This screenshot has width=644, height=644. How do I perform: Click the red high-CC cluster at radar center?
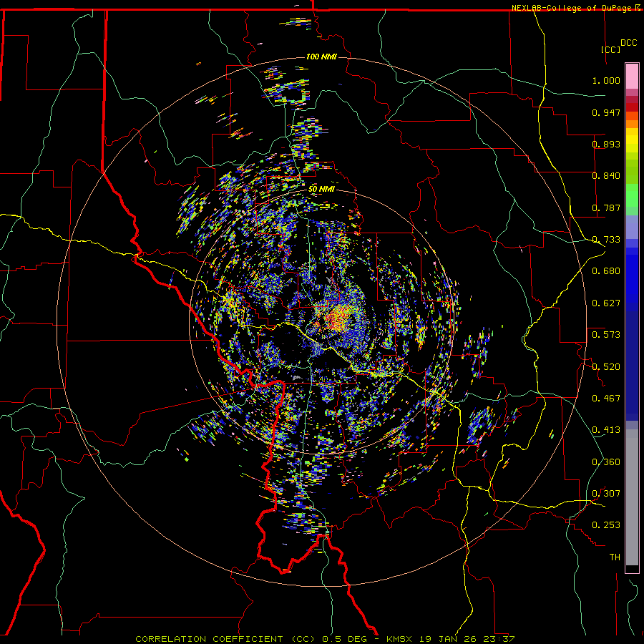pyautogui.click(x=337, y=320)
